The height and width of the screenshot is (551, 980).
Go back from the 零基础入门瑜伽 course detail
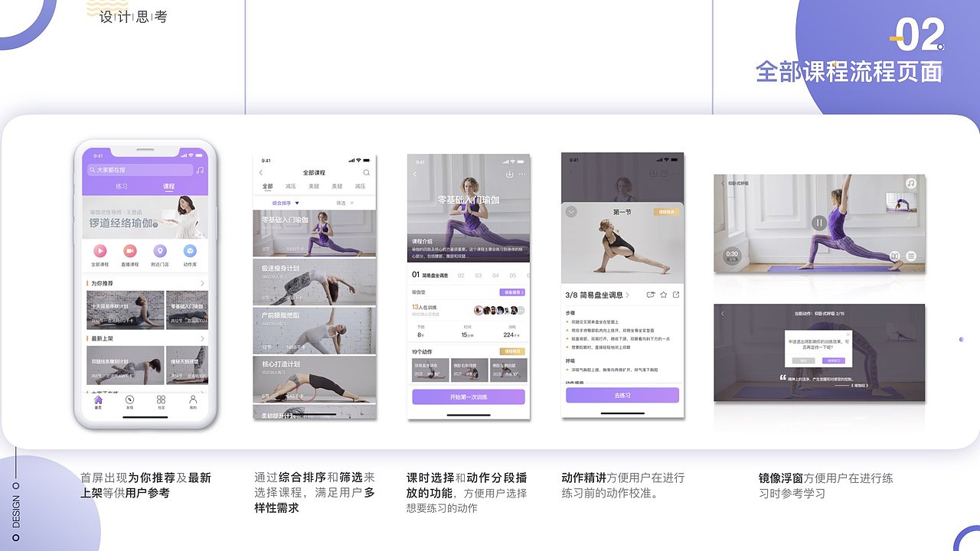(x=415, y=174)
